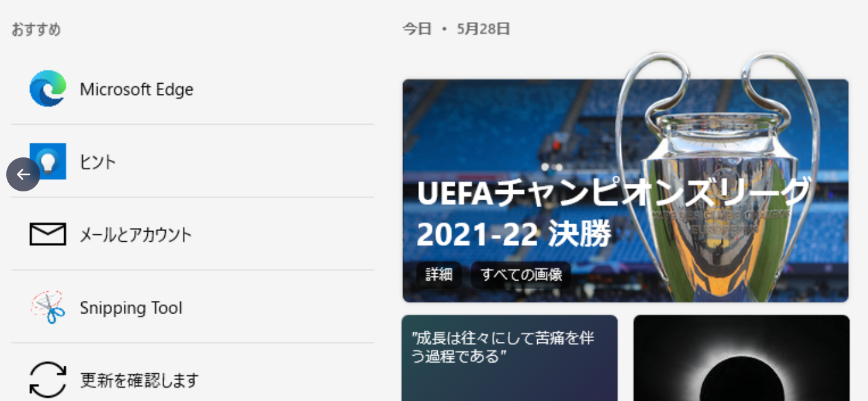Click the blue lightbulb ヒント icon
The height and width of the screenshot is (401, 868).
click(x=48, y=161)
